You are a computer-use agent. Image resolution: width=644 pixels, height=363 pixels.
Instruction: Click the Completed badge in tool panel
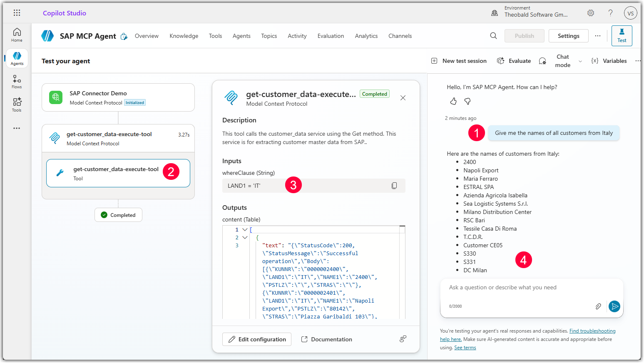375,94
